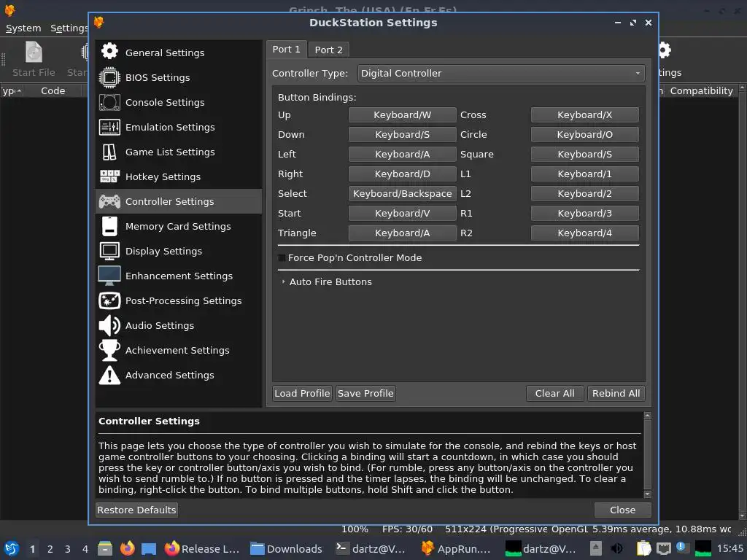
Task: Launch file manager from taskbar quick launch
Action: tap(105, 548)
